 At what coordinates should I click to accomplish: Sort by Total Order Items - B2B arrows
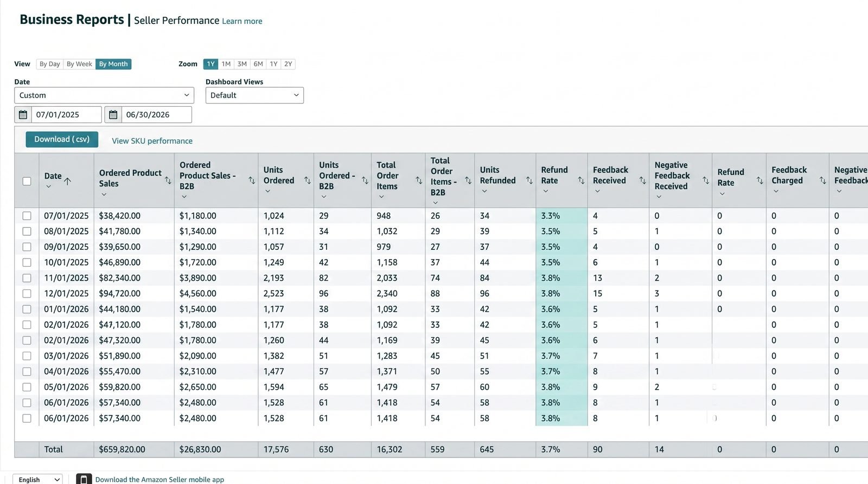tap(468, 180)
